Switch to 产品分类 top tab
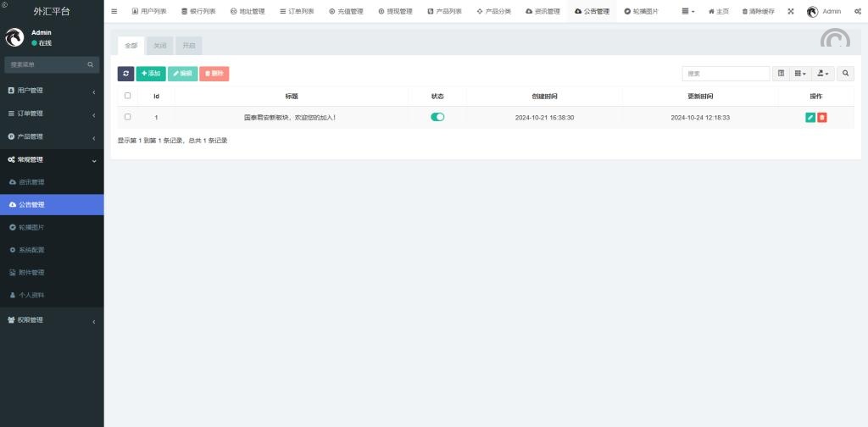Screen dimensions: 868x427 point(494,11)
